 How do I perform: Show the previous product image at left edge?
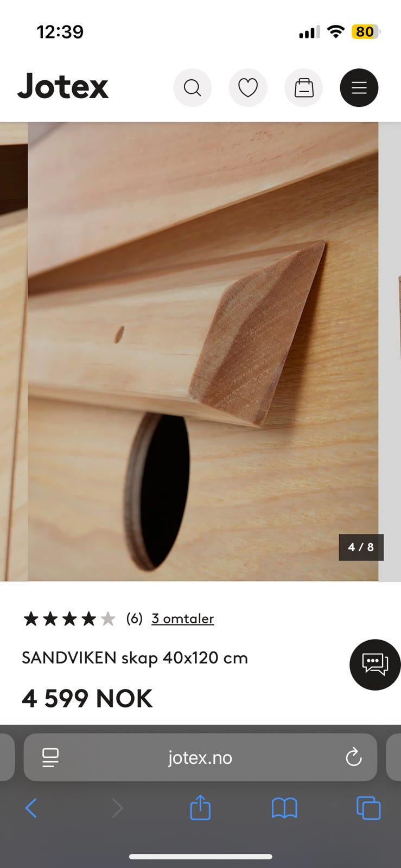[x=14, y=352]
